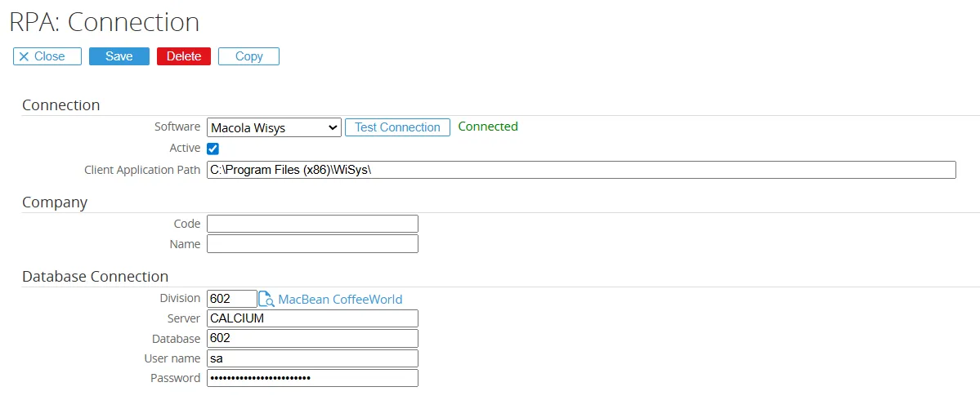This screenshot has height=418, width=980.
Task: Copy the connection record
Action: point(248,56)
